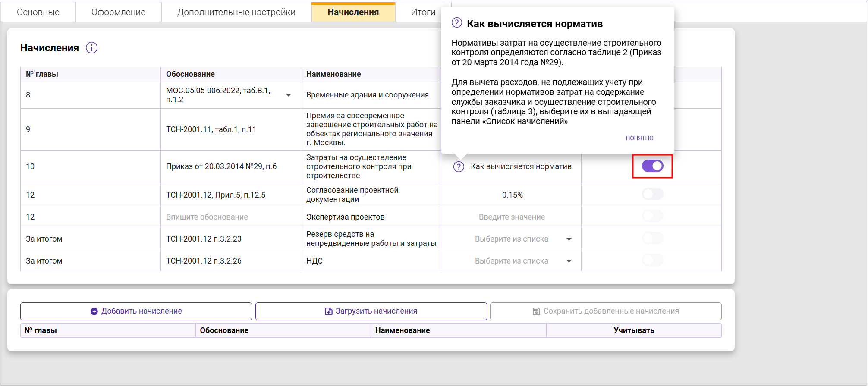Click Наименование header in upper table
Viewport: 868px width, 386px height.
[x=371, y=74]
